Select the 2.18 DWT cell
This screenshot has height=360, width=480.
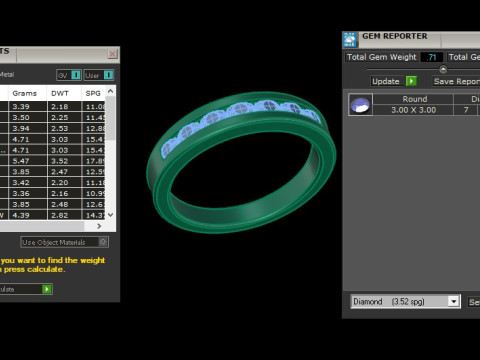pos(65,107)
